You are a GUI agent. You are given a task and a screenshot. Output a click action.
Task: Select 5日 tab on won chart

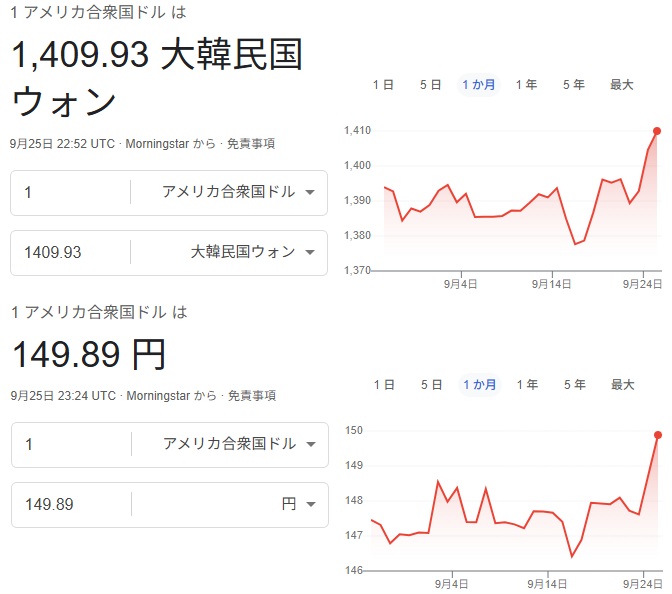(x=430, y=85)
